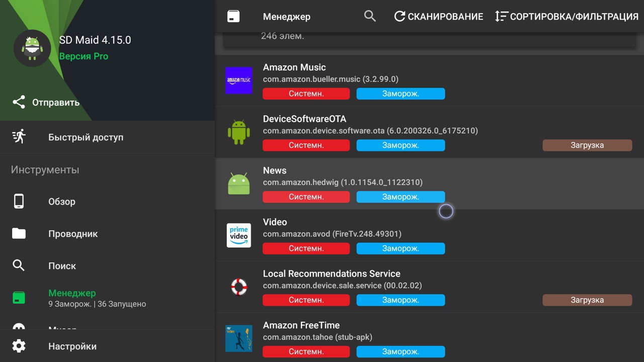Select the Amazon FreeTime app title
Viewport: 644px width, 362px height.
[301, 325]
